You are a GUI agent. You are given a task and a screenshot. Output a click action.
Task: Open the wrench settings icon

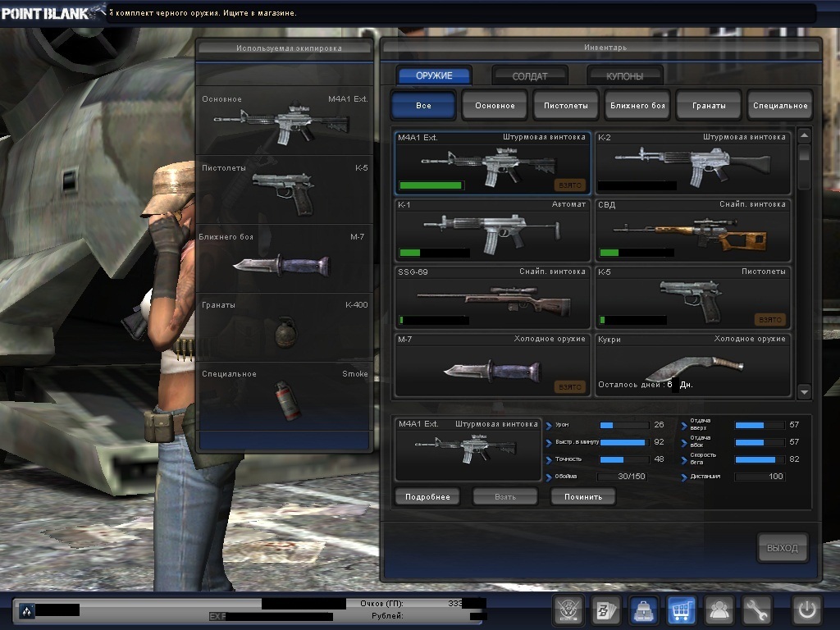click(x=756, y=609)
